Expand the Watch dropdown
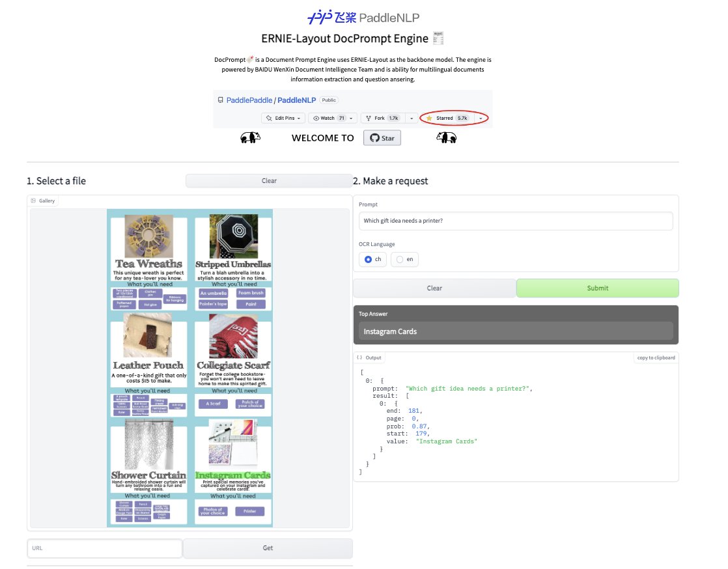 pyautogui.click(x=352, y=118)
